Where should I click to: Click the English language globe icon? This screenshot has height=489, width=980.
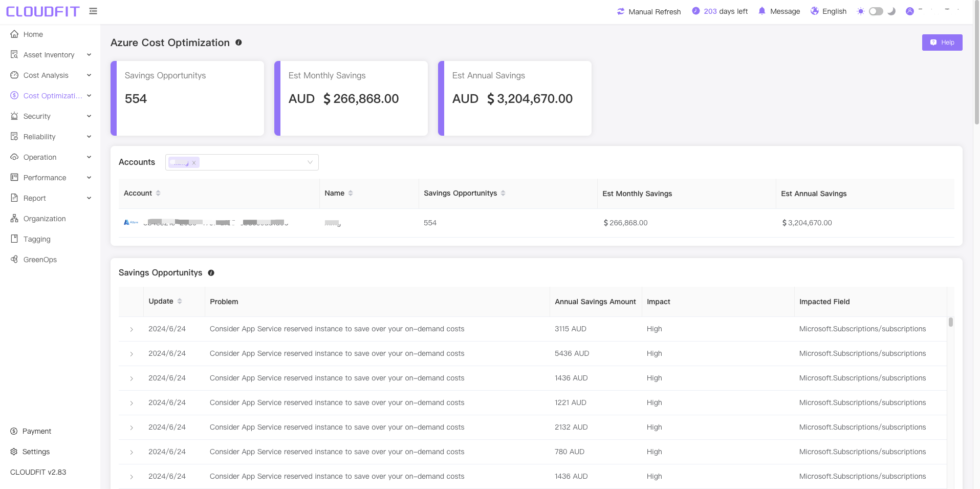(815, 11)
